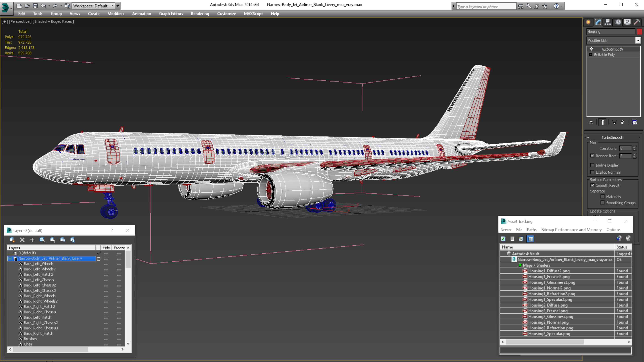Open the Modifier List dropdown
644x362 pixels.
tap(637, 40)
